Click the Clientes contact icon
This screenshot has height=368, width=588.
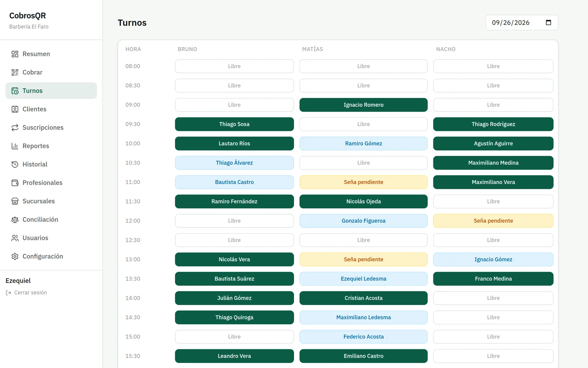click(15, 109)
